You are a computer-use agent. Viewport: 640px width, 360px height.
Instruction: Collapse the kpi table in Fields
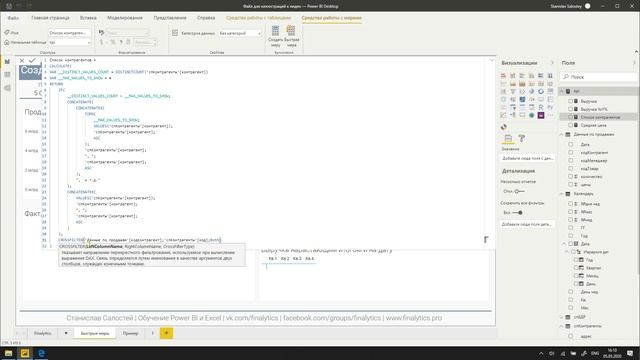tap(562, 91)
